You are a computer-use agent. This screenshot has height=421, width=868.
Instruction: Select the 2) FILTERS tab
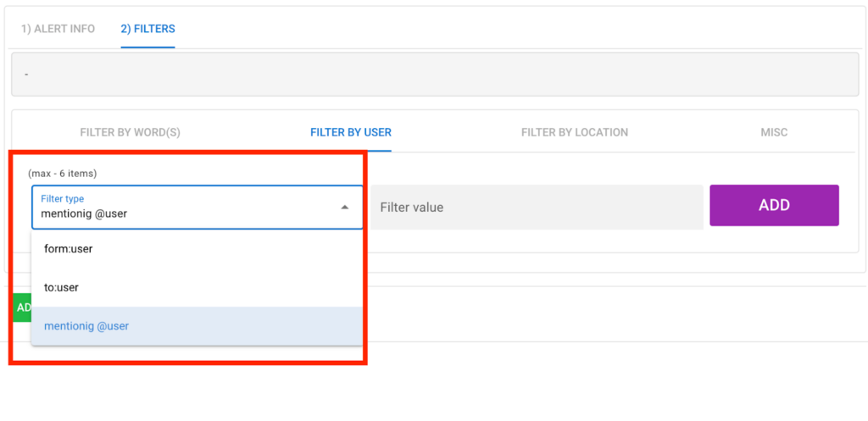[147, 29]
